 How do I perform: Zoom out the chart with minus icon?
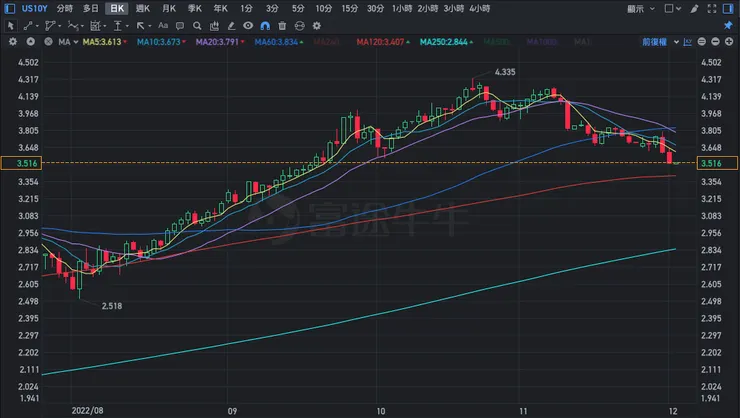point(715,42)
